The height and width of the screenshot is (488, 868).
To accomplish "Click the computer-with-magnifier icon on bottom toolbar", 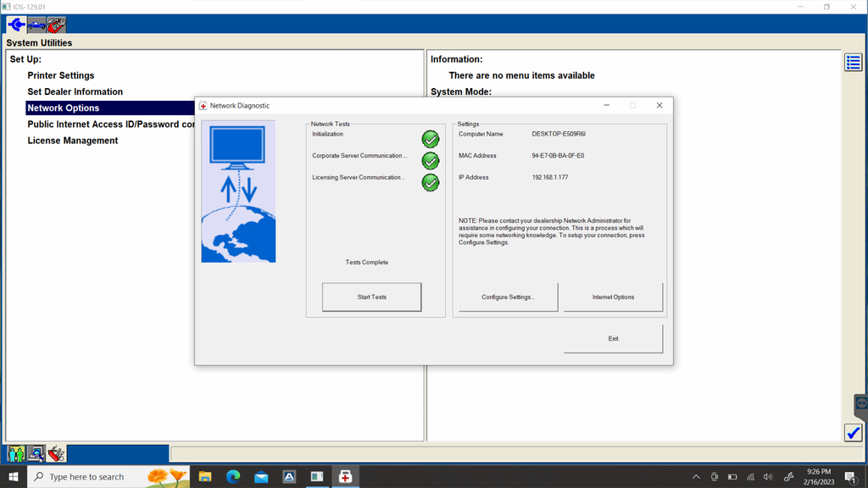I will tap(36, 453).
